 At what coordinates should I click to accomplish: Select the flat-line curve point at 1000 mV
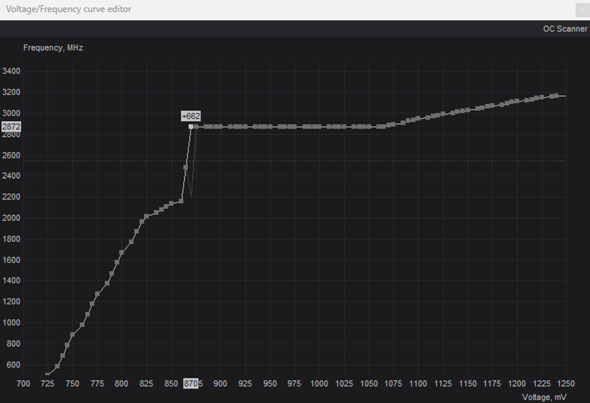tap(319, 127)
